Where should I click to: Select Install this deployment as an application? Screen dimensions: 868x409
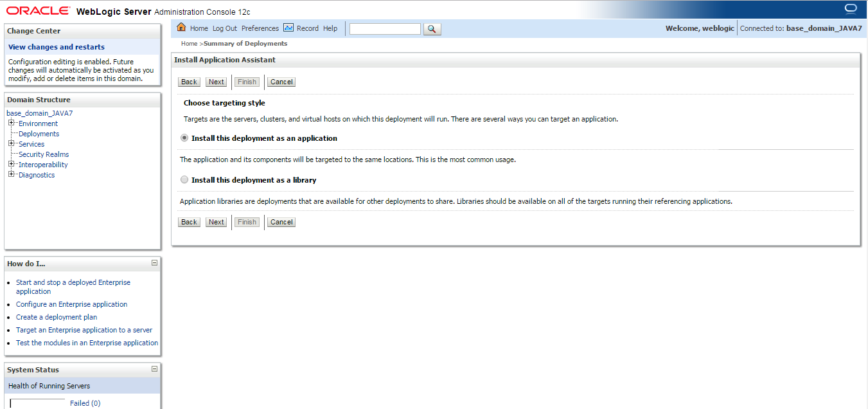pyautogui.click(x=185, y=138)
